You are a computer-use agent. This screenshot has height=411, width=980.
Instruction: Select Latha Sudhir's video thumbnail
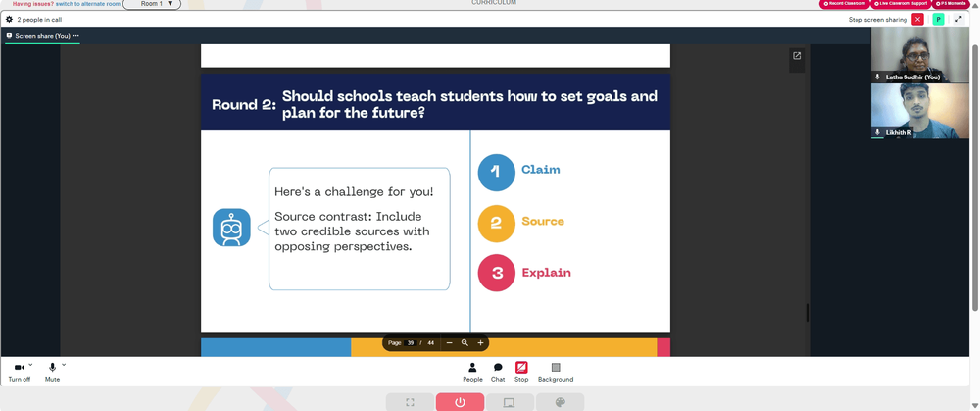pyautogui.click(x=920, y=56)
